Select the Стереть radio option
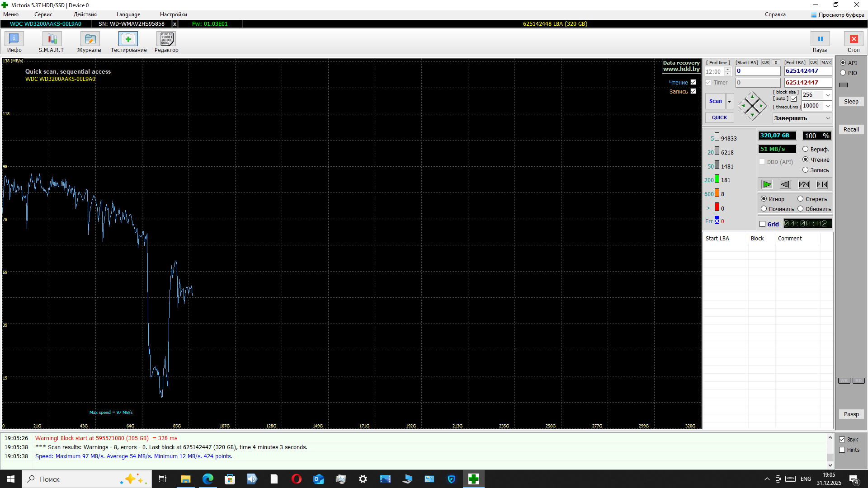The height and width of the screenshot is (488, 868). (801, 199)
